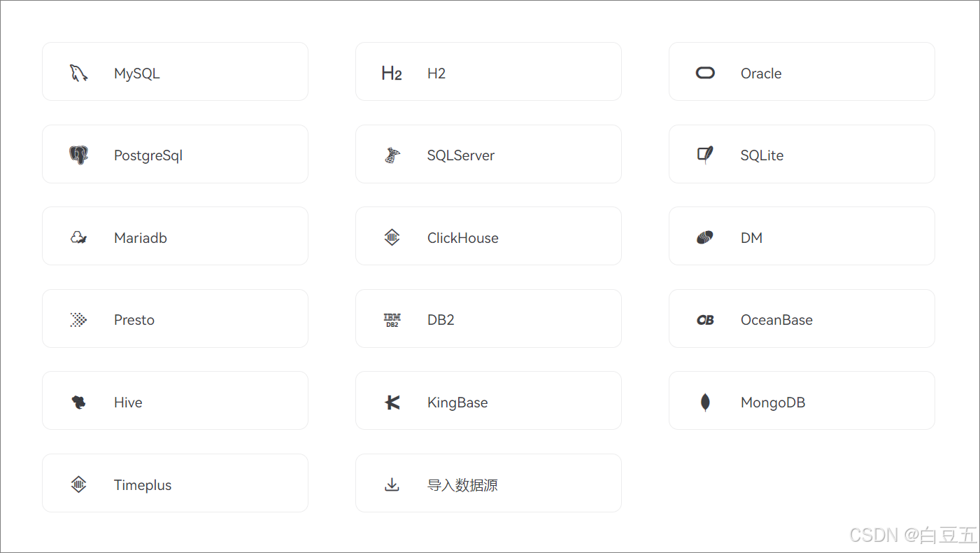Select the Timeplus label

pos(143,485)
